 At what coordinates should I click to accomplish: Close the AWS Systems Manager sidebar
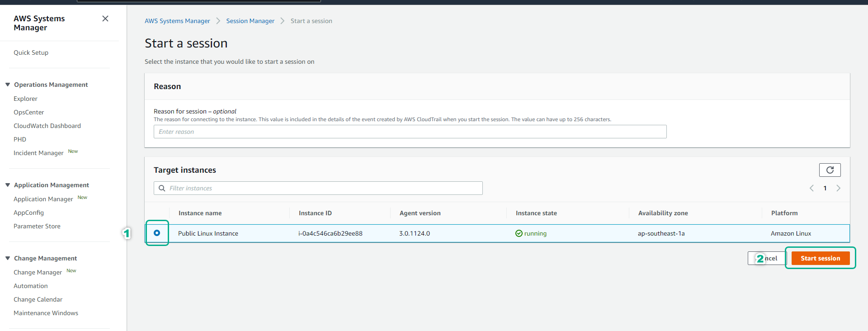click(105, 19)
